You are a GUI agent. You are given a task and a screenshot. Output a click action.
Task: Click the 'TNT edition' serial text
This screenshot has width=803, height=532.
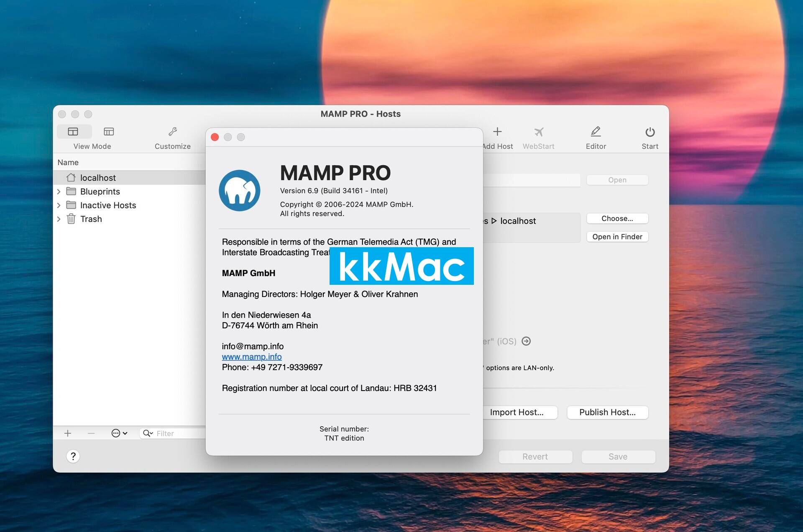[344, 438]
